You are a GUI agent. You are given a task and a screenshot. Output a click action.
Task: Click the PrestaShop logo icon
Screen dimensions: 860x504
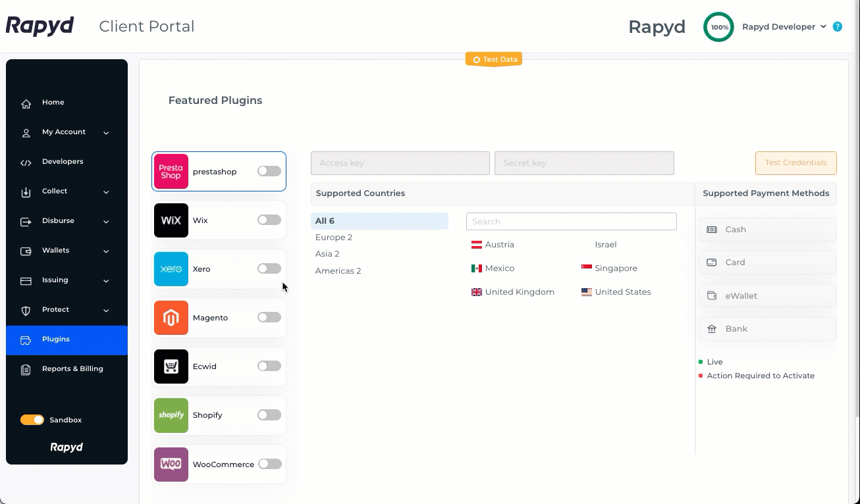(x=171, y=172)
